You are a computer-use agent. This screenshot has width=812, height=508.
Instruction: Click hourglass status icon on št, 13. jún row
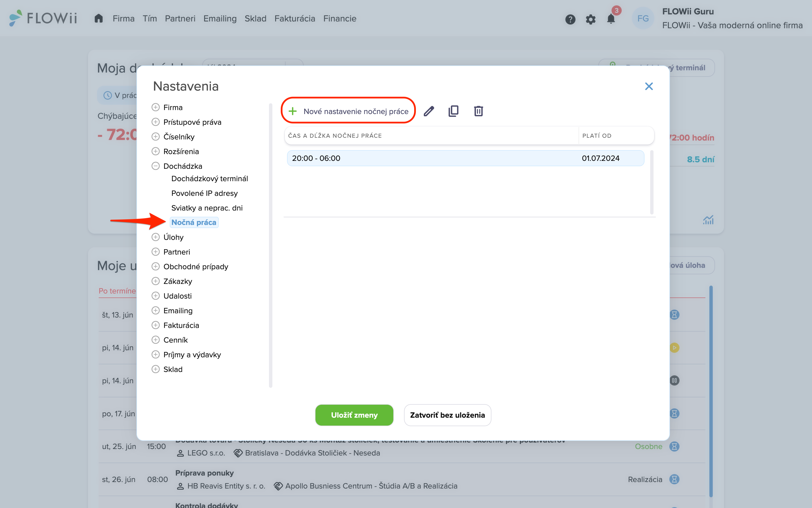coord(674,315)
